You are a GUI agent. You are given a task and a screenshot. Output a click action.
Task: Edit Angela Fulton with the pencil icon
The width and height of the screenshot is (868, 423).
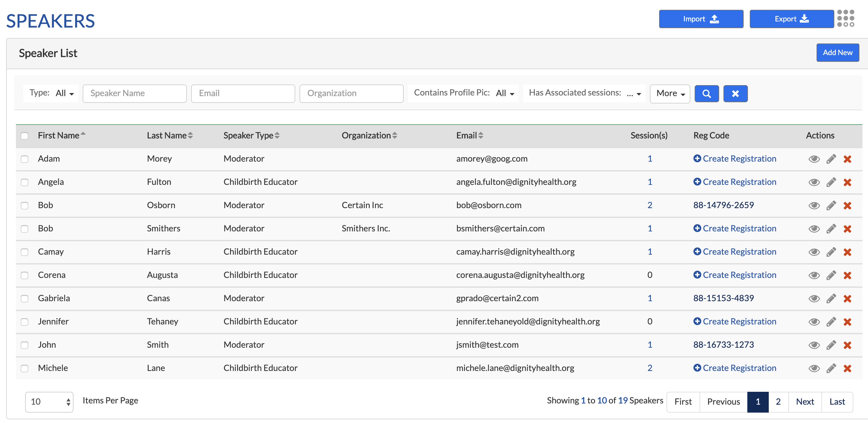point(831,182)
